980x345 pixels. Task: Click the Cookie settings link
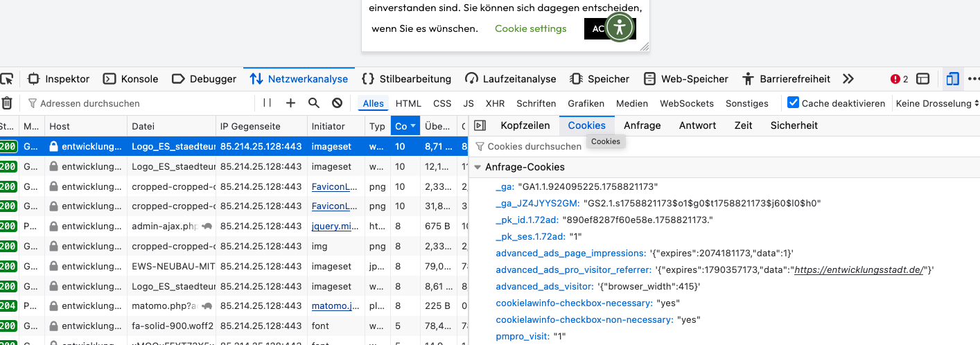530,28
